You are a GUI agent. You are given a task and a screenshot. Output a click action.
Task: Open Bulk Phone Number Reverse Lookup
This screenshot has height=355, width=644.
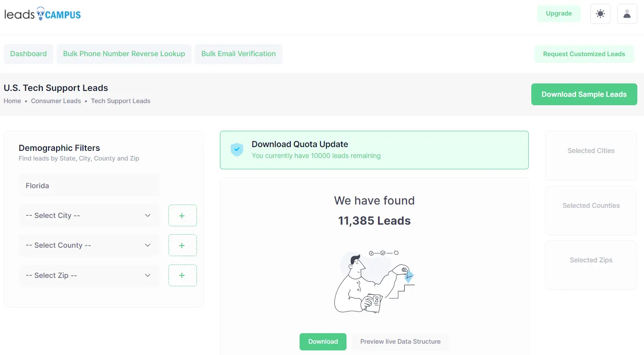point(124,54)
